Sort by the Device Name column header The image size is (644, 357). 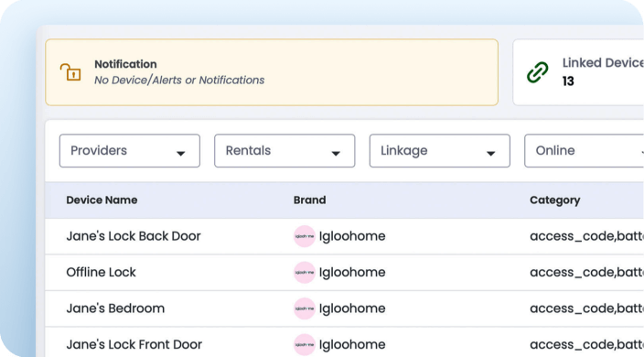(x=102, y=200)
